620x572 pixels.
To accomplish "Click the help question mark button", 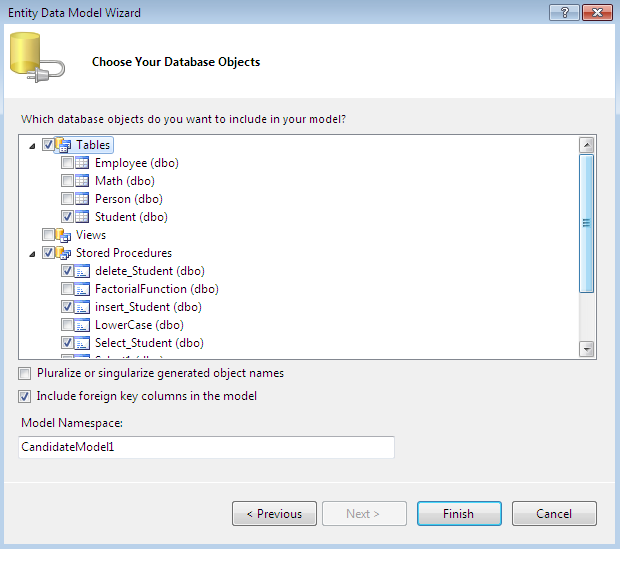I will tap(564, 13).
